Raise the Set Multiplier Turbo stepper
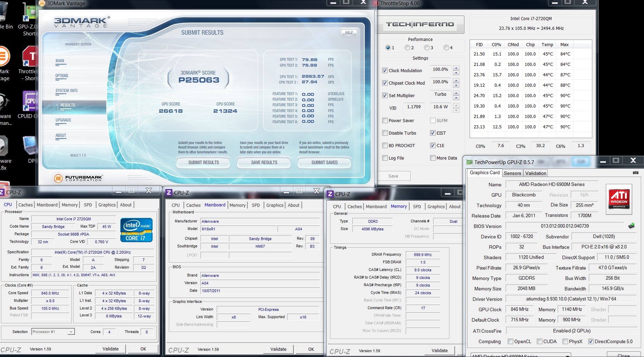Screen dimensions: 644x357 pos(456,93)
